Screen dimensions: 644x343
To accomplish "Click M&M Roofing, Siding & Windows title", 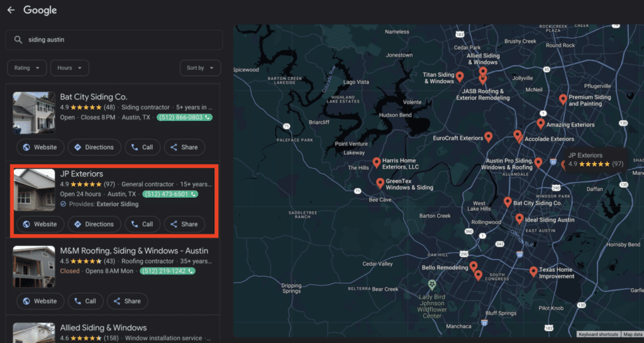I will (x=134, y=250).
